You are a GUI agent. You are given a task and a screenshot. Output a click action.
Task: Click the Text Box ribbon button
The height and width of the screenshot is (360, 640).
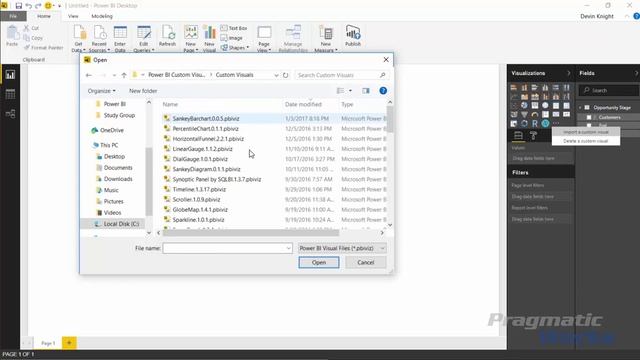234,28
